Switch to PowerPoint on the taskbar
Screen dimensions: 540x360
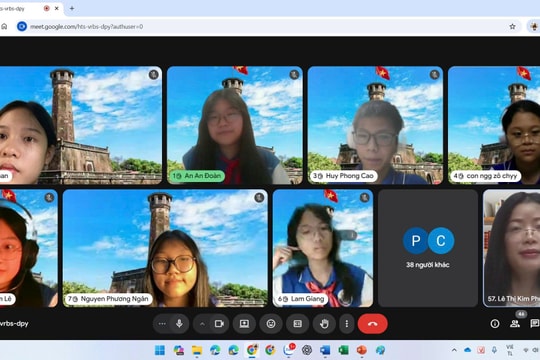coord(362,350)
